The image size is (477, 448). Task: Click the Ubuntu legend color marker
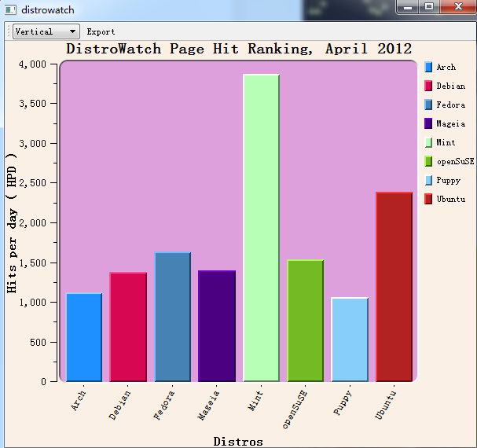pyautogui.click(x=428, y=200)
